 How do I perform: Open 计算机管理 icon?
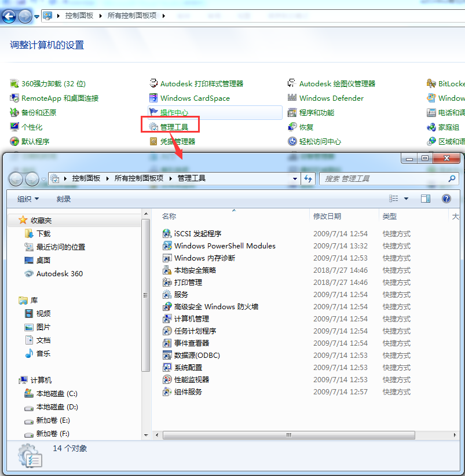pos(167,318)
